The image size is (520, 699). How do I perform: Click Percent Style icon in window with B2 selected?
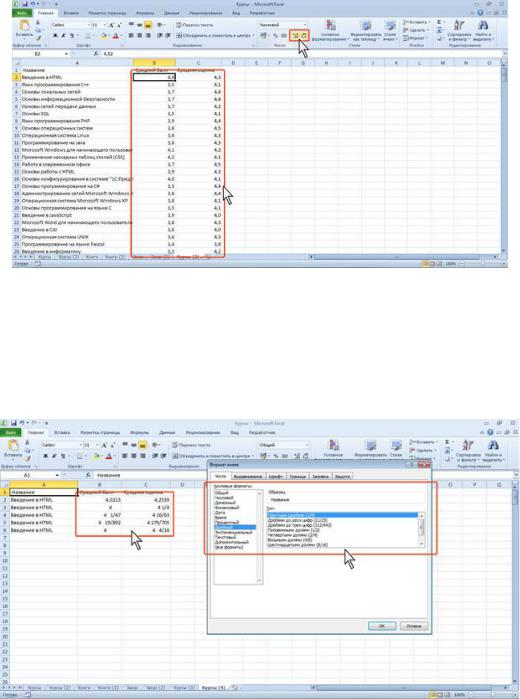[x=275, y=35]
